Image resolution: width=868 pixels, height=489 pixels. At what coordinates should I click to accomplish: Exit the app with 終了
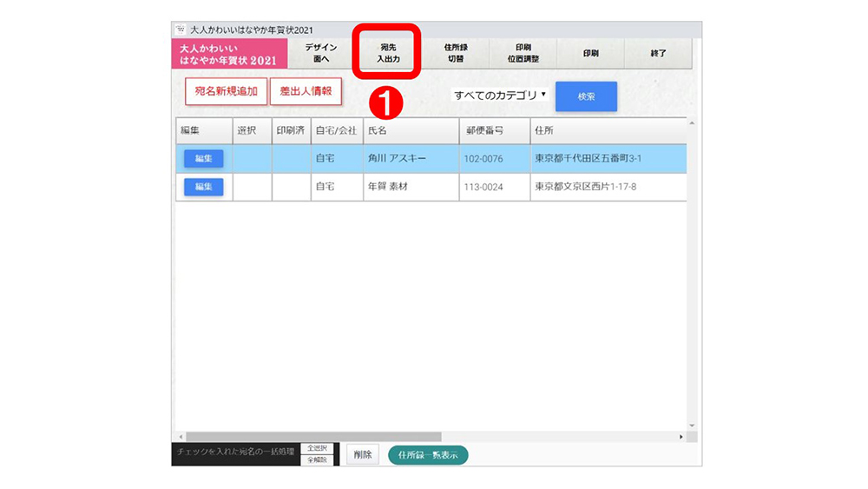click(658, 54)
